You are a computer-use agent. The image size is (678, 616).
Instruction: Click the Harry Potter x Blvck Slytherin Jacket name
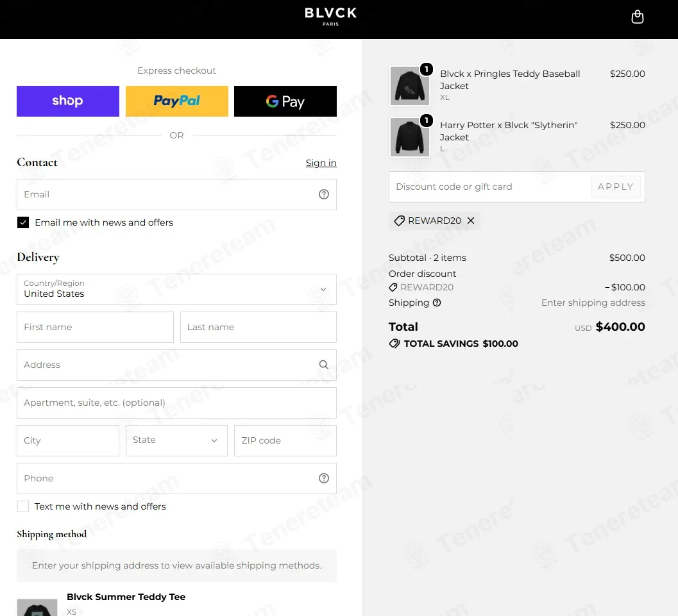509,131
